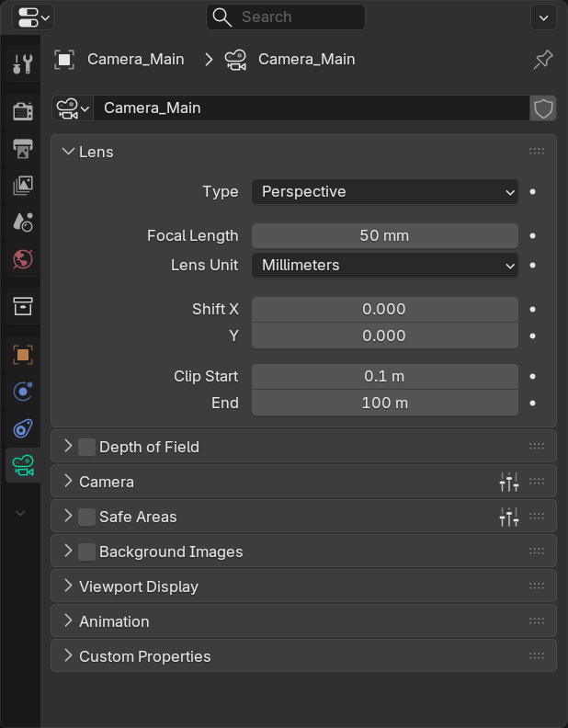Click the properties Search field
This screenshot has height=728, width=568.
[286, 17]
